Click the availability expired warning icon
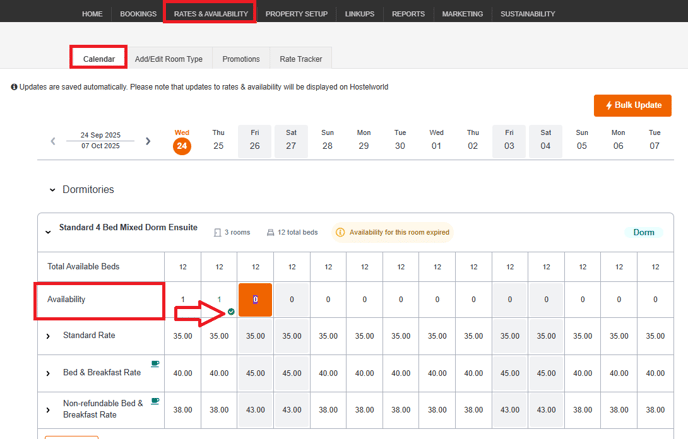This screenshot has height=439, width=688. click(x=340, y=232)
